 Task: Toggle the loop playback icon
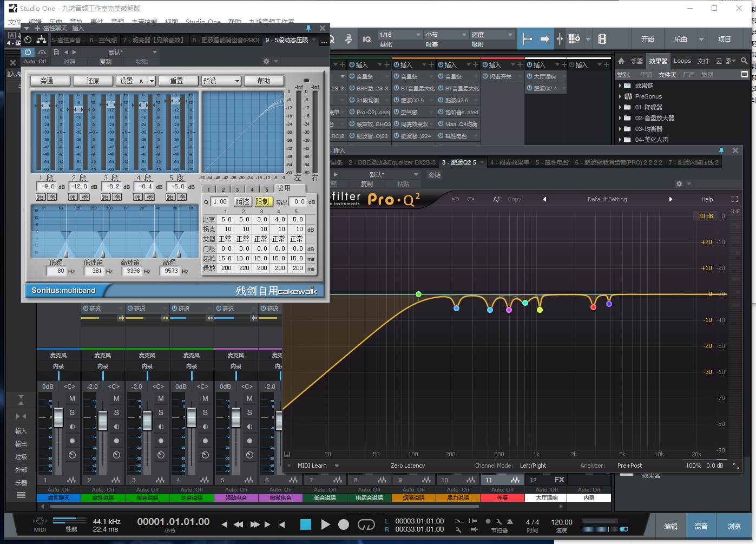pos(366,525)
